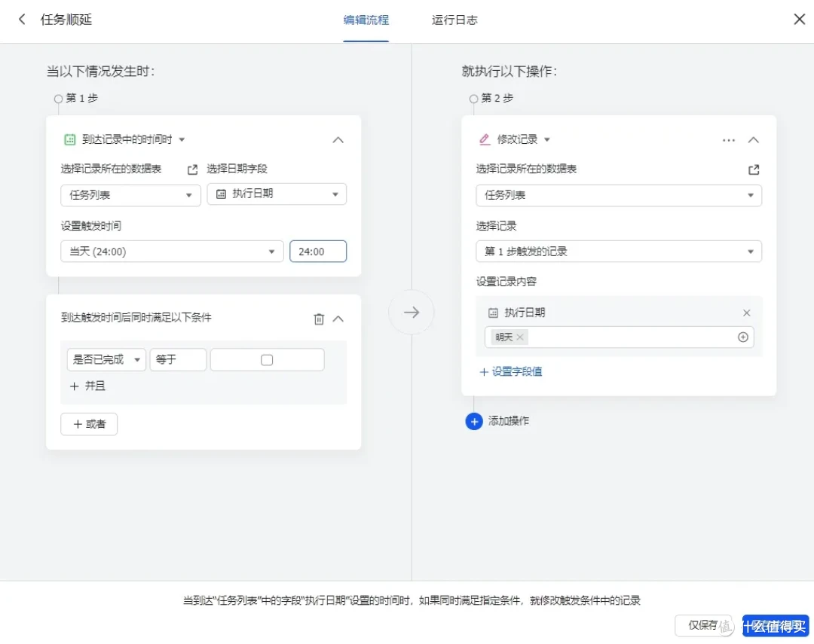Open data table link icon in step 1

pyautogui.click(x=192, y=169)
